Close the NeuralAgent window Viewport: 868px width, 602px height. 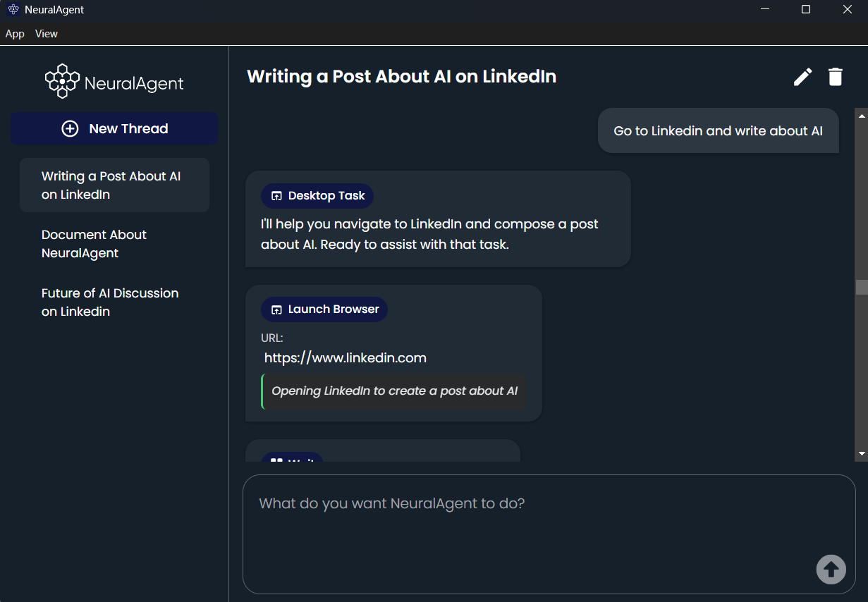coord(848,10)
